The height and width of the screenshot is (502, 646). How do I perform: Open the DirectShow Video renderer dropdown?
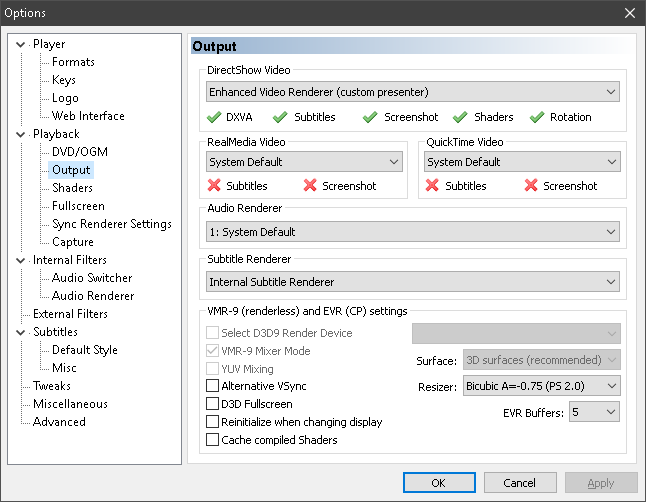click(413, 92)
